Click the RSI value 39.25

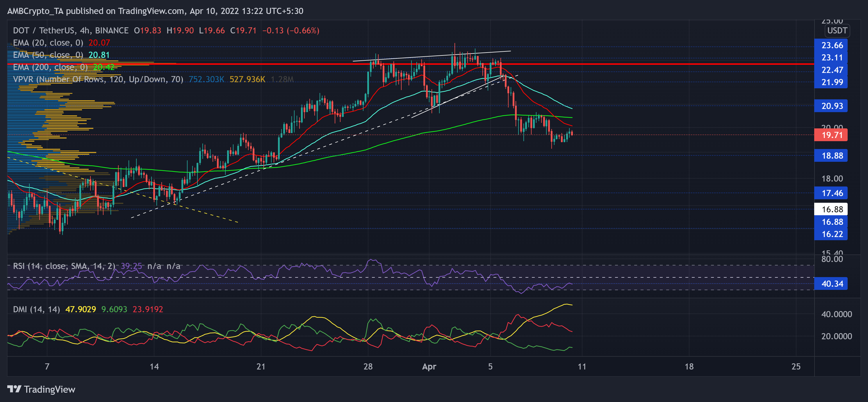pos(131,266)
